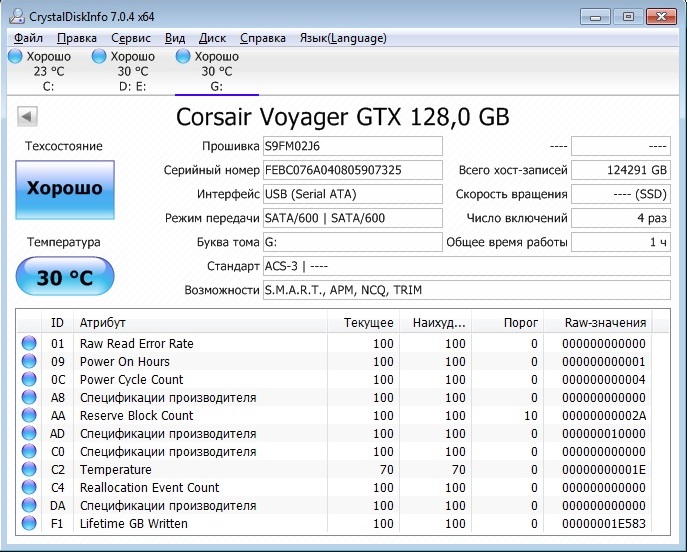Screen dimensions: 687x552
Task: Open the Язык(Language) menu
Action: click(343, 38)
